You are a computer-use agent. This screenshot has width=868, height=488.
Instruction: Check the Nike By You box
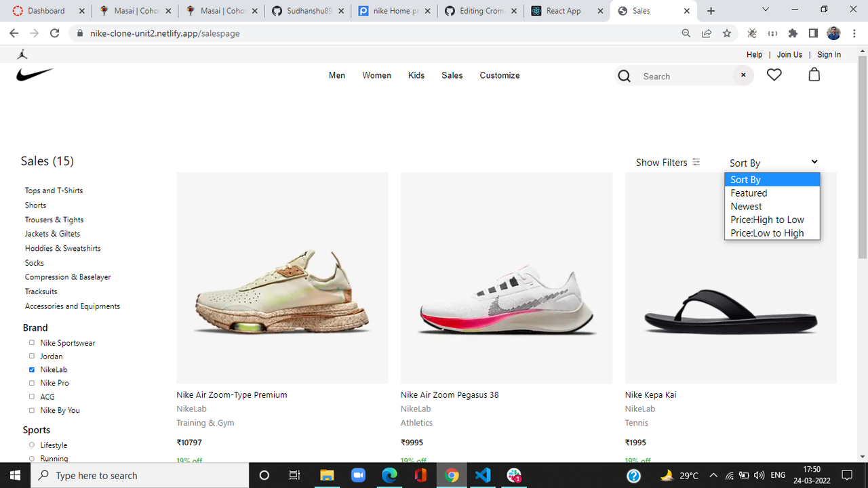coord(31,410)
